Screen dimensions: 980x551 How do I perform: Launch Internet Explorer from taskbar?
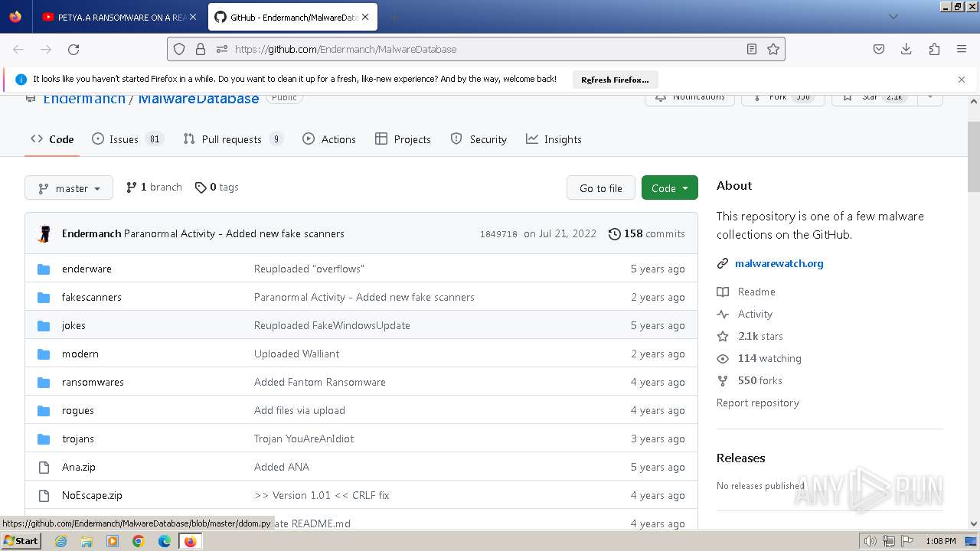point(60,541)
